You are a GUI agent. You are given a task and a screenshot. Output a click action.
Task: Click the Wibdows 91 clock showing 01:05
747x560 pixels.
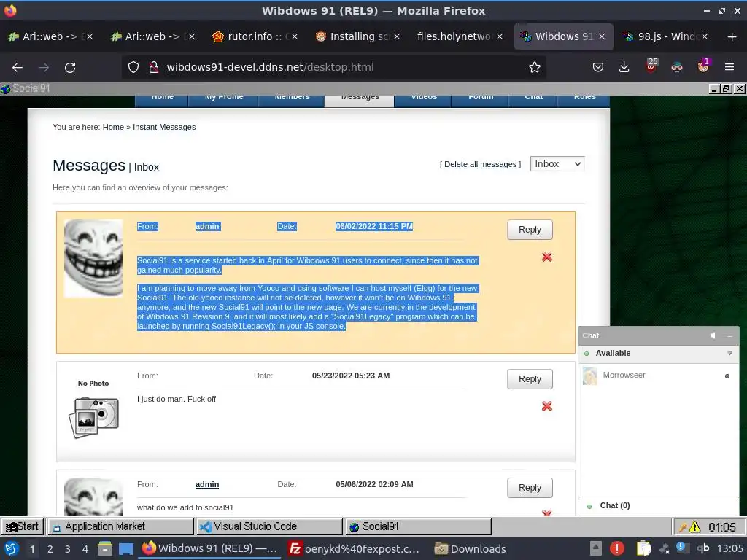point(721,527)
